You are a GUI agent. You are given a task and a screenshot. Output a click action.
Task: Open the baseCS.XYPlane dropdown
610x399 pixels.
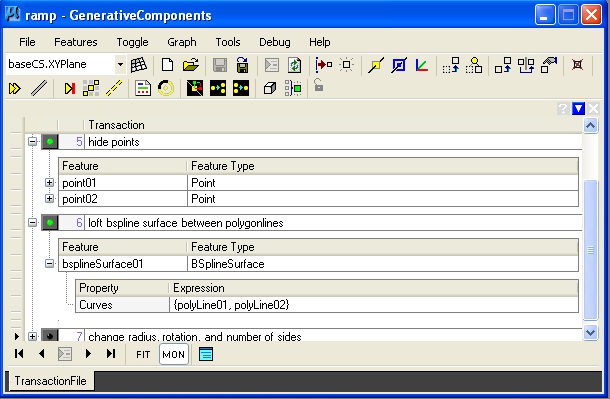(121, 64)
